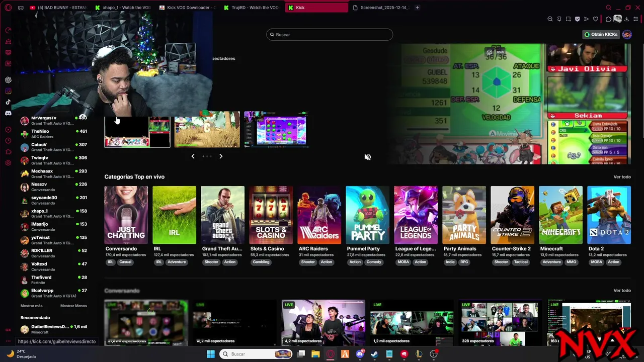Open the Opera menu logo icon
The image size is (644, 362).
click(8, 8)
